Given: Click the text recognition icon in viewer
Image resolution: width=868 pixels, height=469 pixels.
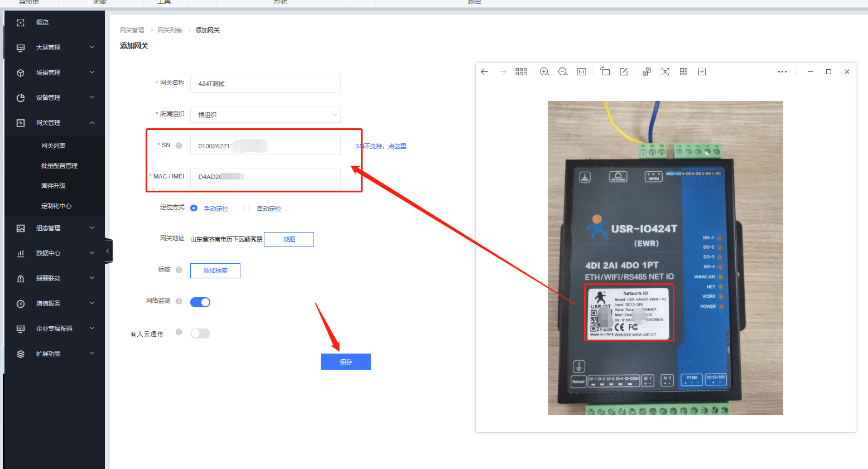Looking at the screenshot, I should tap(665, 72).
